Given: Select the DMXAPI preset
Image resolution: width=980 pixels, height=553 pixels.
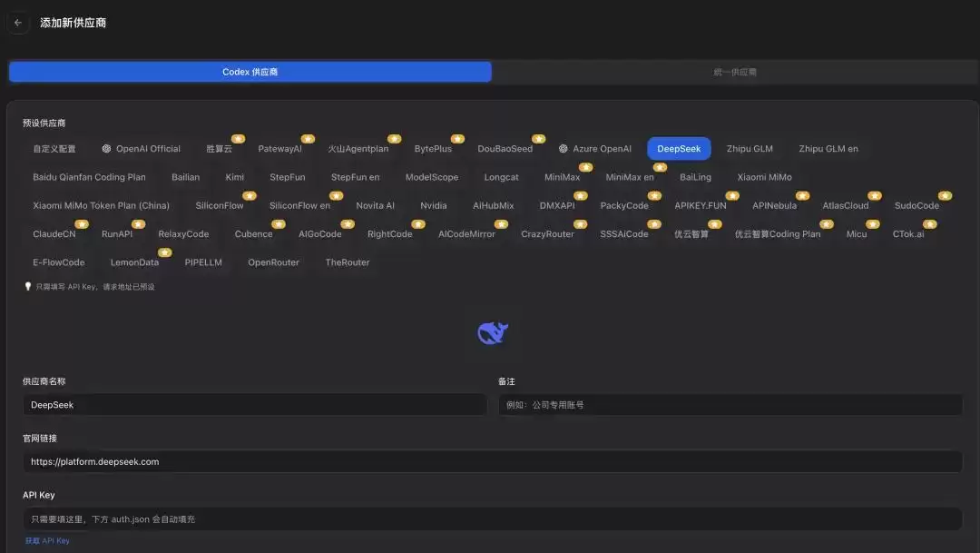Looking at the screenshot, I should 557,206.
